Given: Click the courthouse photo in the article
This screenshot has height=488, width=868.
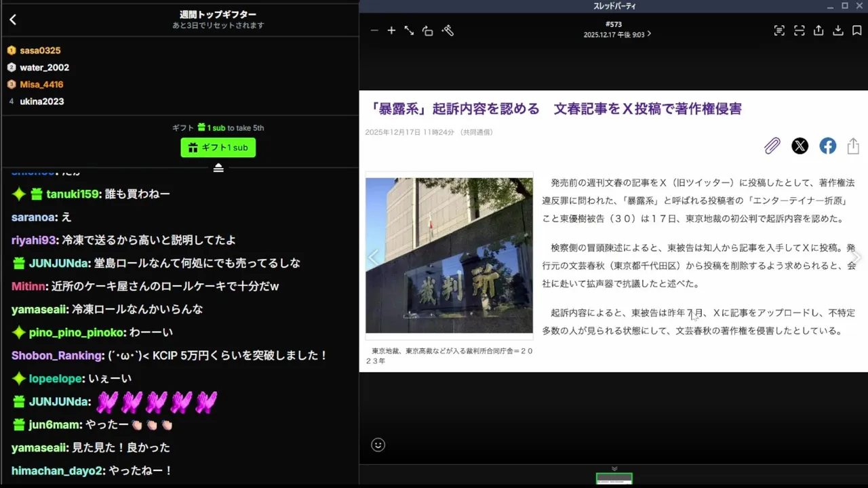Looking at the screenshot, I should (x=449, y=256).
